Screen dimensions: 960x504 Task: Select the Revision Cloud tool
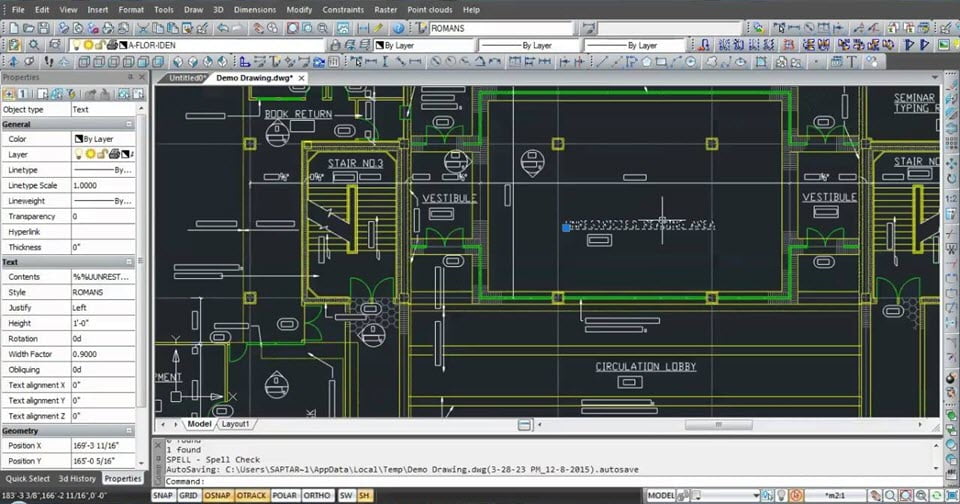pos(711,61)
